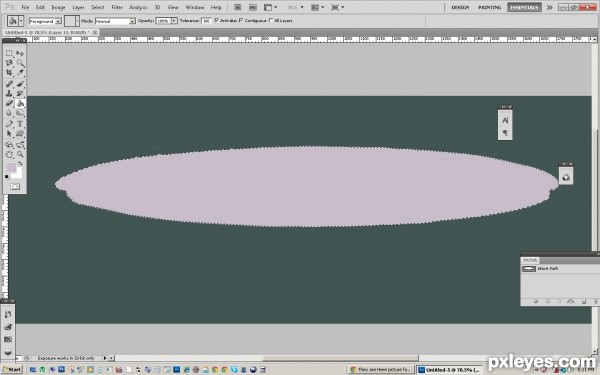Switch to the Chrome taskbar window
This screenshot has height=375, width=600.
coord(382,370)
